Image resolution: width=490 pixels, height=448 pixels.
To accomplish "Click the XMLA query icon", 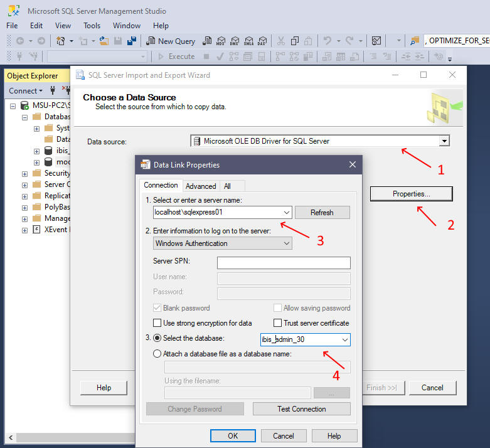I will pos(249,41).
